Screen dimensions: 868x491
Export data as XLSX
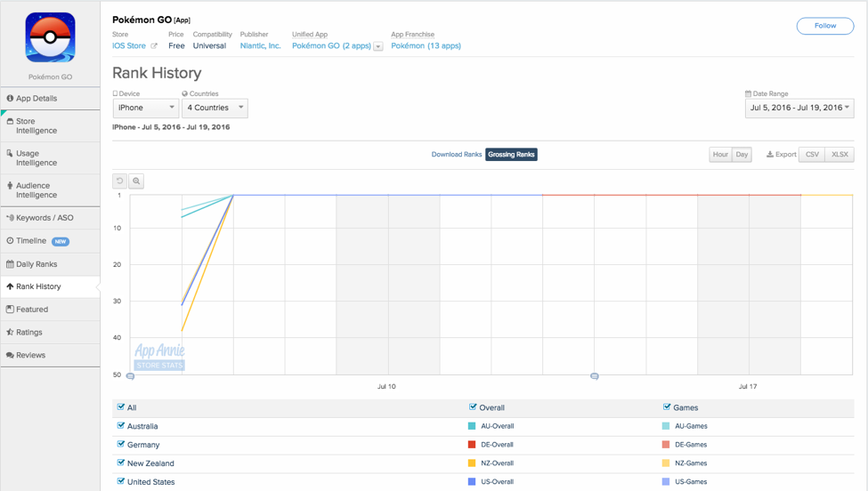(x=840, y=154)
